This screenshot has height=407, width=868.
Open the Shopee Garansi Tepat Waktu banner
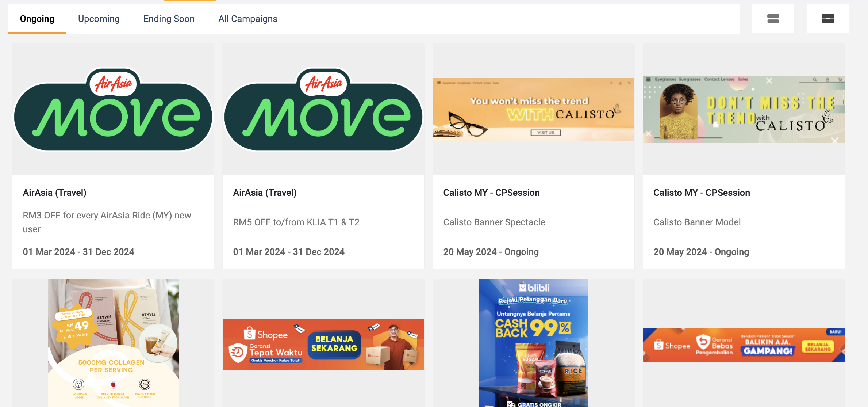tap(323, 345)
